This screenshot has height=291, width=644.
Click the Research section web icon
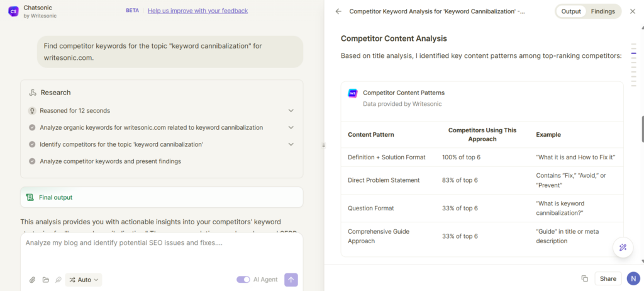pyautogui.click(x=33, y=93)
